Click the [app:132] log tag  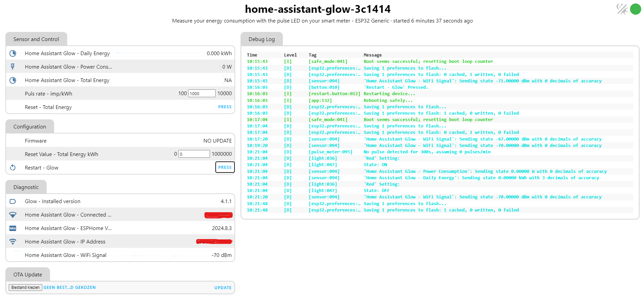pyautogui.click(x=320, y=101)
